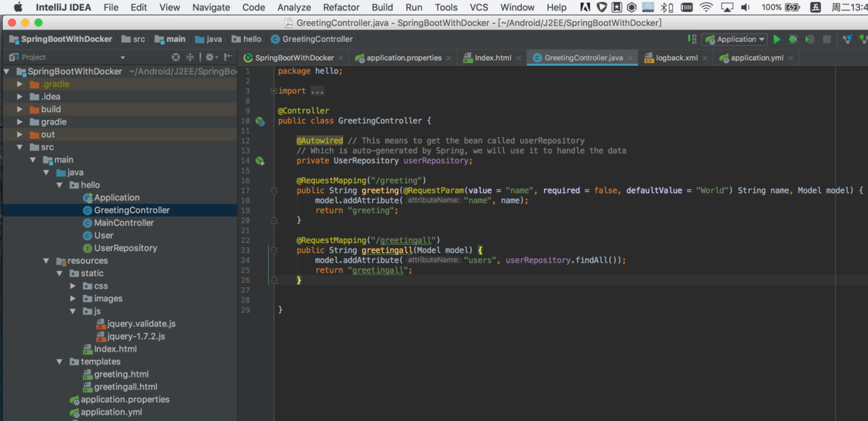The width and height of the screenshot is (868, 421).
Task: Click the hello breadcrumb in navigation bar
Action: 246,39
